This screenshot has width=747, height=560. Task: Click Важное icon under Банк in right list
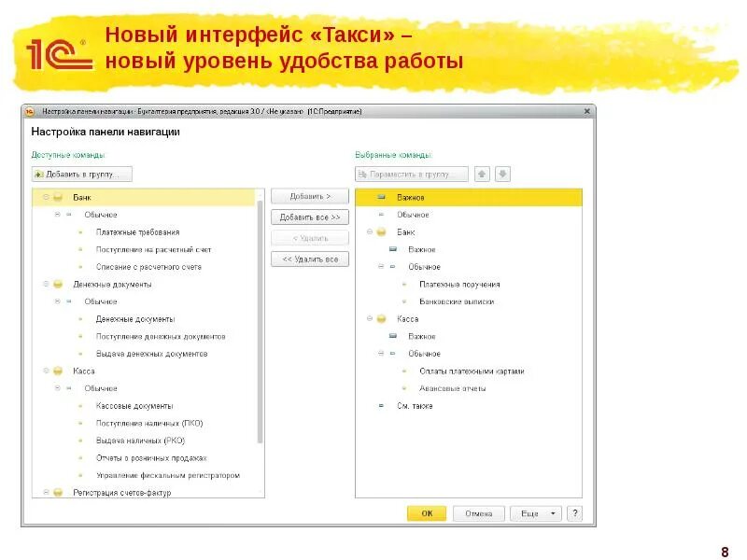[392, 249]
